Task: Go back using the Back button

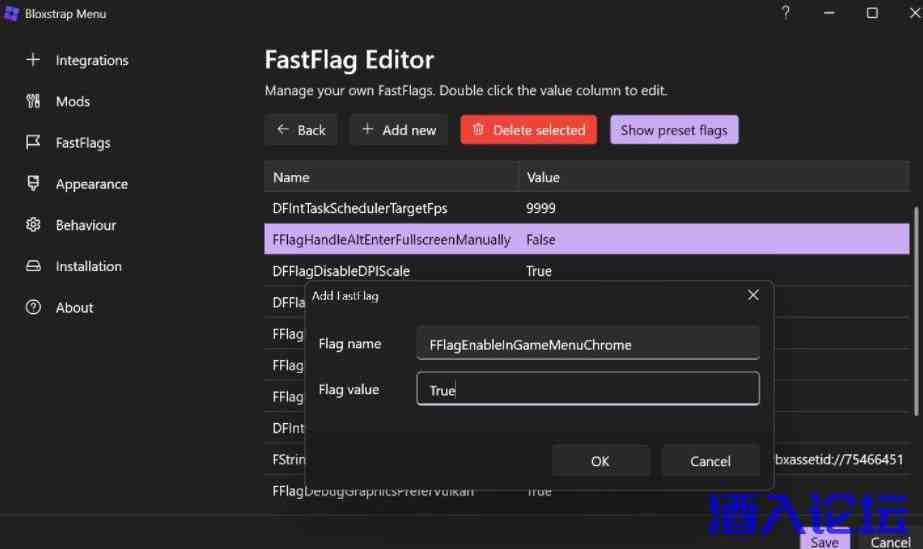Action: coord(301,130)
